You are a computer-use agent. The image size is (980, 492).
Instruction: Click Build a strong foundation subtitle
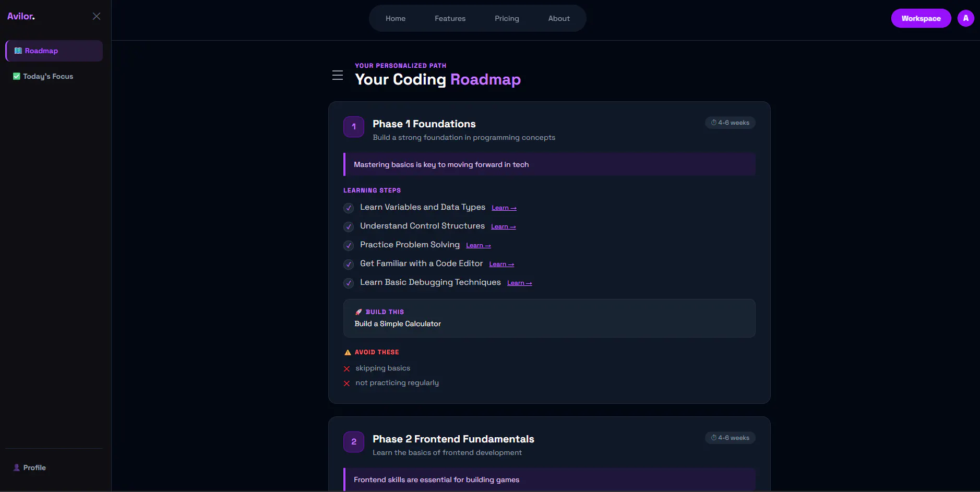click(464, 137)
